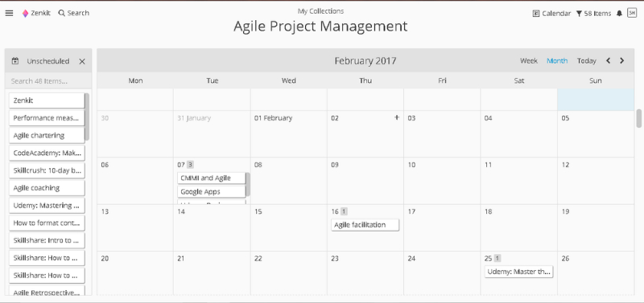Screen dimensions: 644x303
Task: Go to previous month arrow
Action: pyautogui.click(x=609, y=61)
